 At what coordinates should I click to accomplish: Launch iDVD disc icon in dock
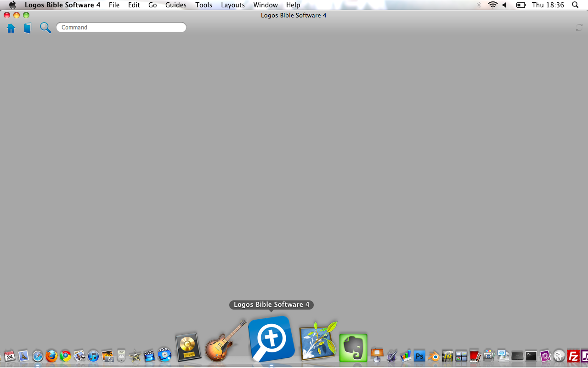[x=164, y=355]
